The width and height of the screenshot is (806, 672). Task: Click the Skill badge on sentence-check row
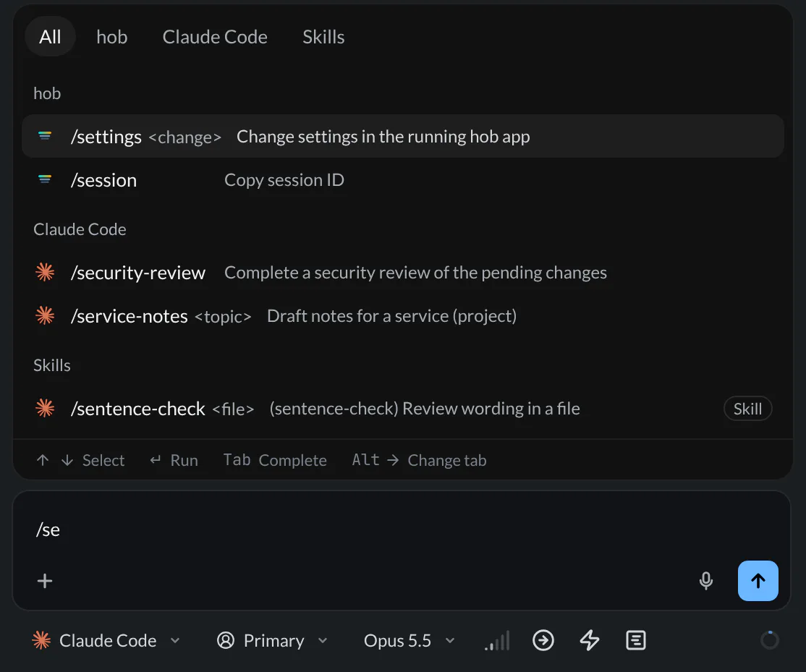(x=747, y=409)
